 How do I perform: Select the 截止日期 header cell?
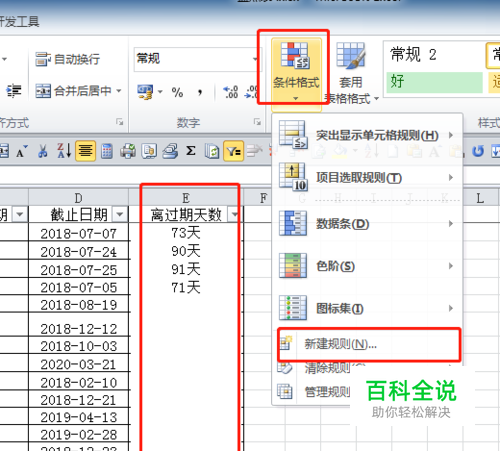click(x=79, y=214)
